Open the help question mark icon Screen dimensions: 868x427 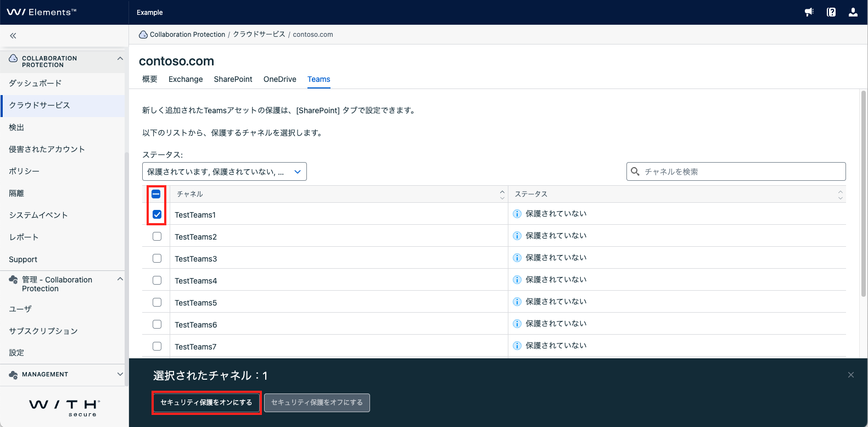point(831,12)
